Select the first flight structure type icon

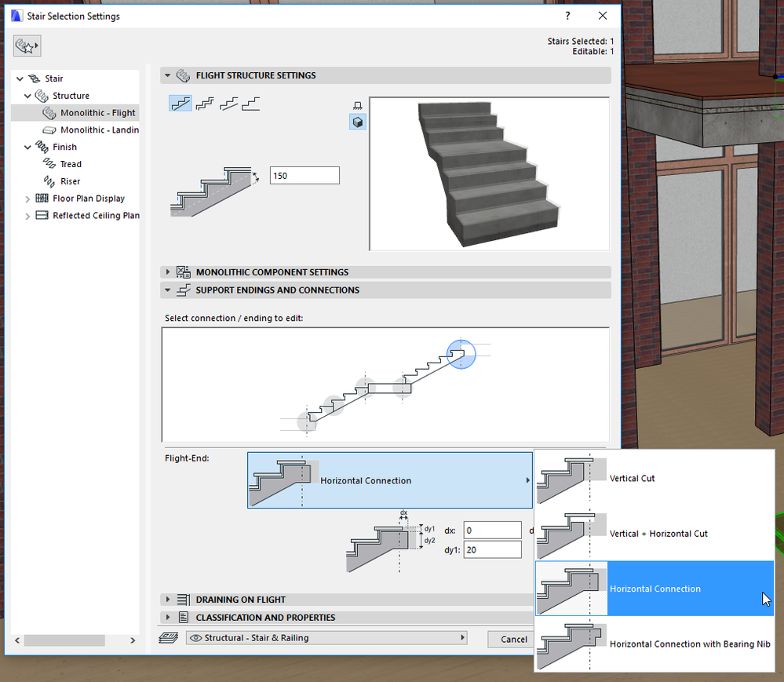click(x=181, y=104)
